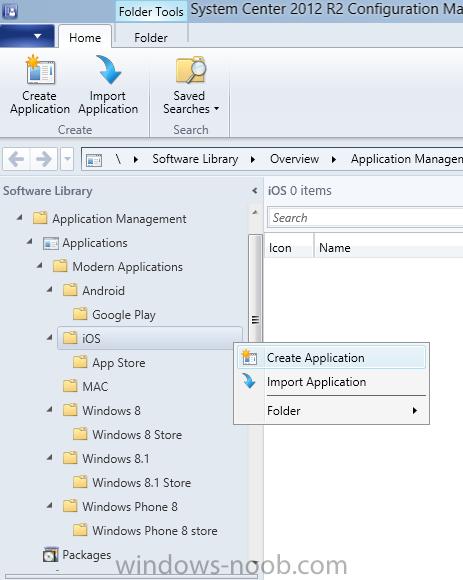Click the breadcrumb root console icon

94,160
